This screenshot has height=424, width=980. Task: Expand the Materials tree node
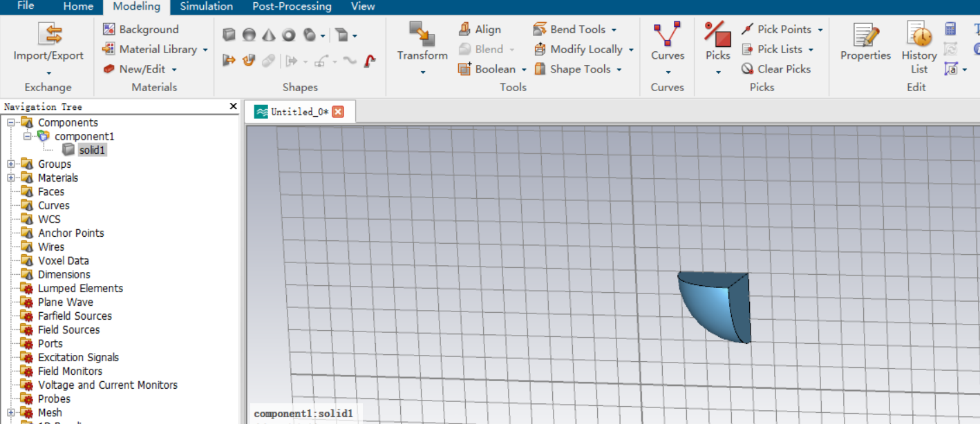(11, 177)
